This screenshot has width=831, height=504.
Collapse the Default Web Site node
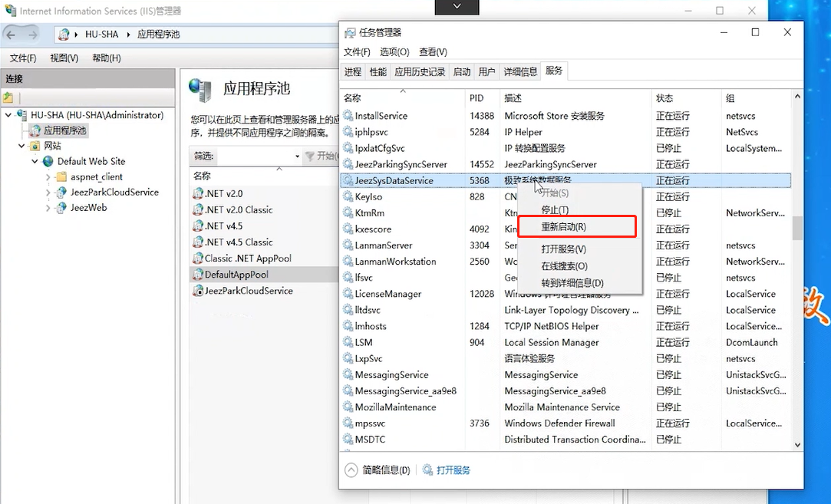click(x=35, y=161)
